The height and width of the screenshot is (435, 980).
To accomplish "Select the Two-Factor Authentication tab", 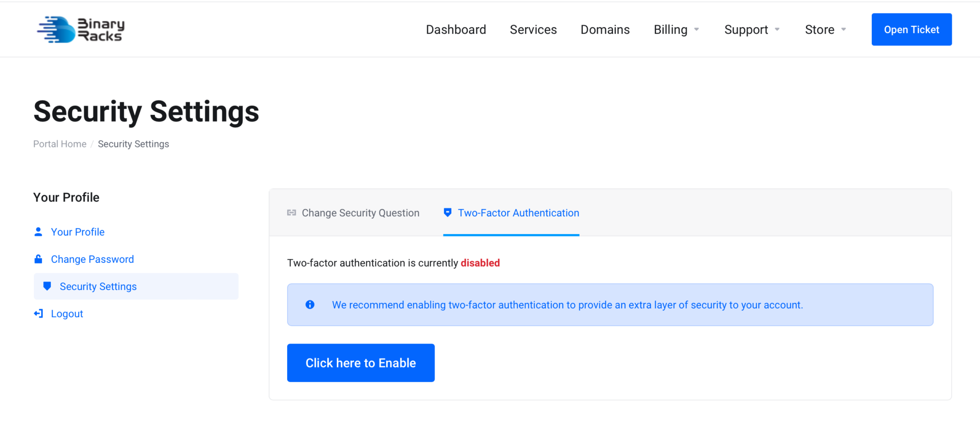I will 518,212.
